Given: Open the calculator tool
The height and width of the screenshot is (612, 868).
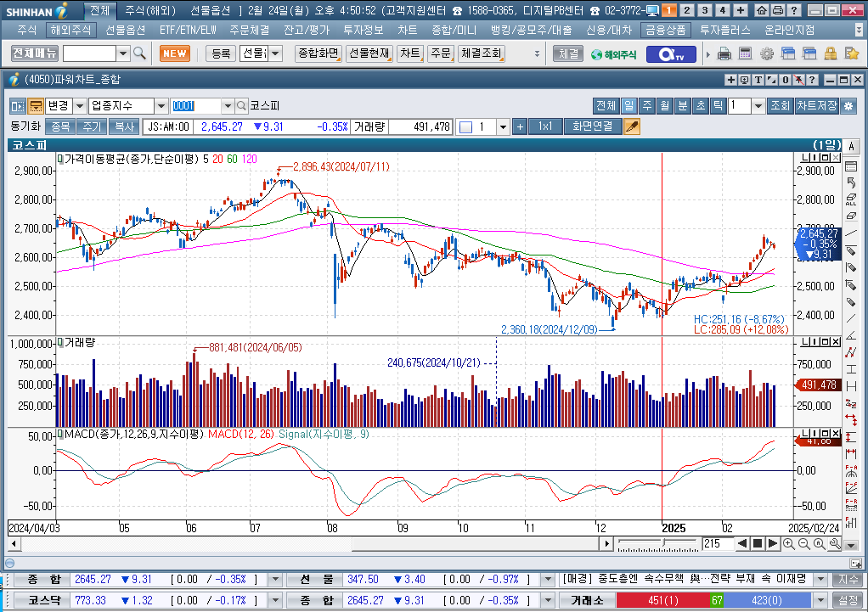Looking at the screenshot, I should tap(746, 53).
